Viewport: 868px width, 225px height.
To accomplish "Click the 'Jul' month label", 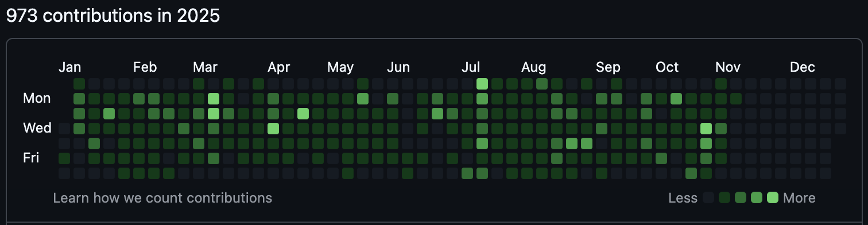I will pos(471,67).
